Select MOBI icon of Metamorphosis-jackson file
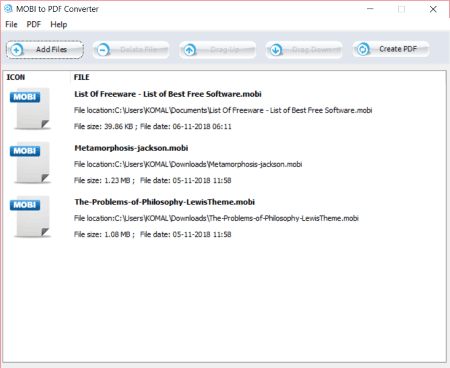The image size is (450, 368). tap(30, 163)
